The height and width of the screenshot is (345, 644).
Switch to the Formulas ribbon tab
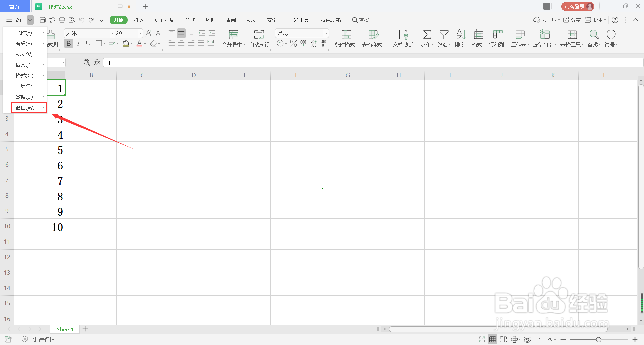(x=190, y=20)
